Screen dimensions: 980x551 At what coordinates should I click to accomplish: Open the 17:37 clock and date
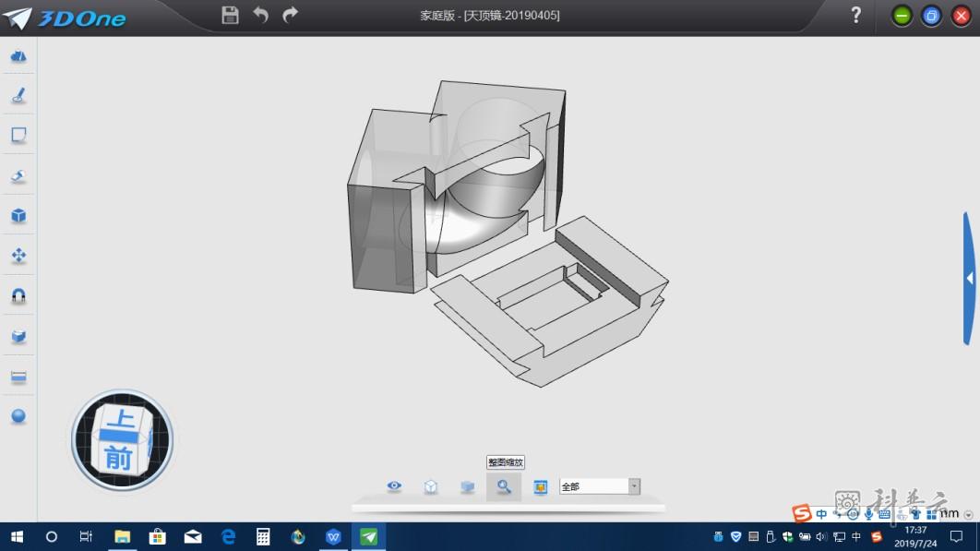(x=915, y=536)
